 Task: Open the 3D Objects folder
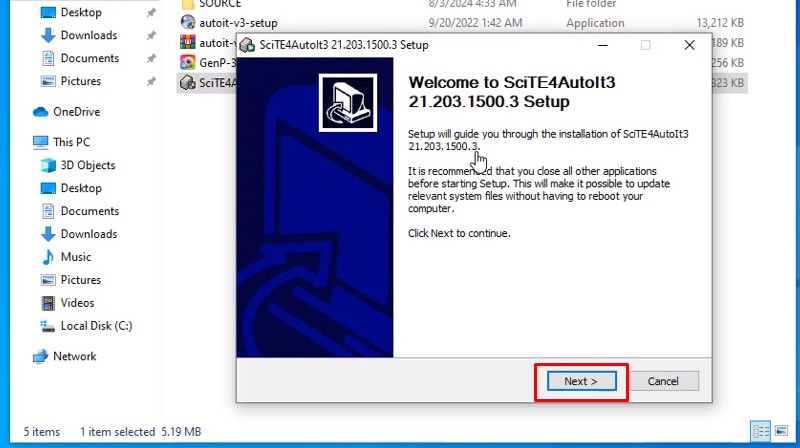coord(88,165)
